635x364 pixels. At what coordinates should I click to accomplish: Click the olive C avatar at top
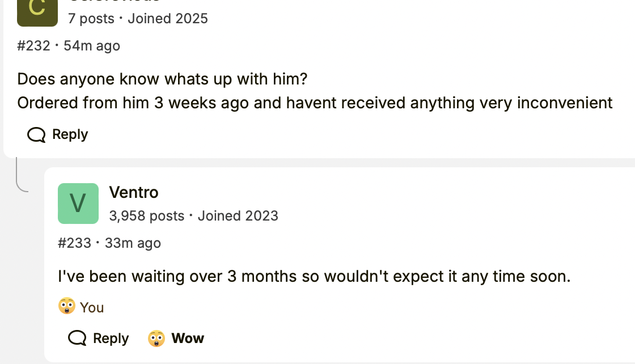pos(37,12)
